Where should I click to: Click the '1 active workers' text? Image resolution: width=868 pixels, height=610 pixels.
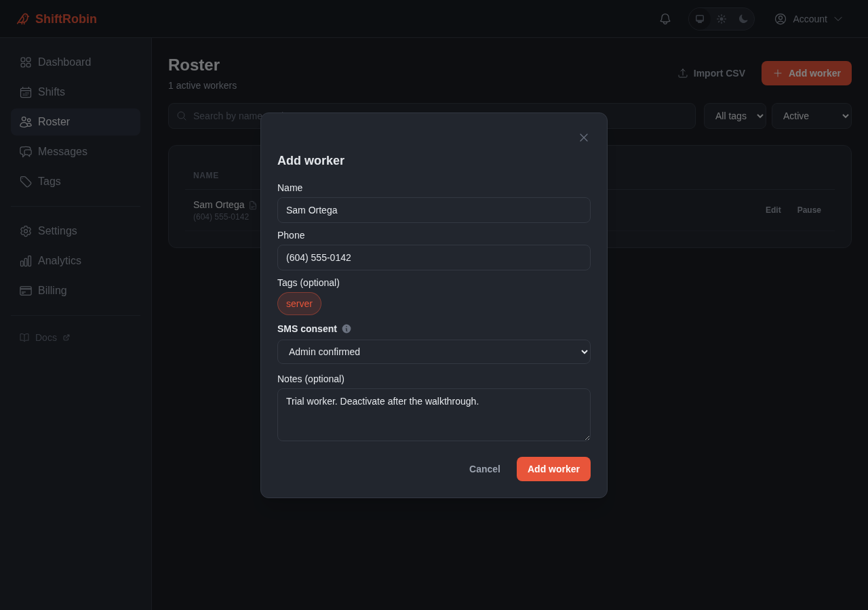(202, 85)
